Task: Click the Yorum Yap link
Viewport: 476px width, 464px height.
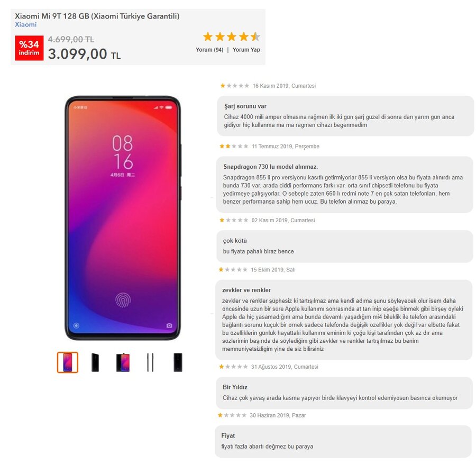Action: 246,50
